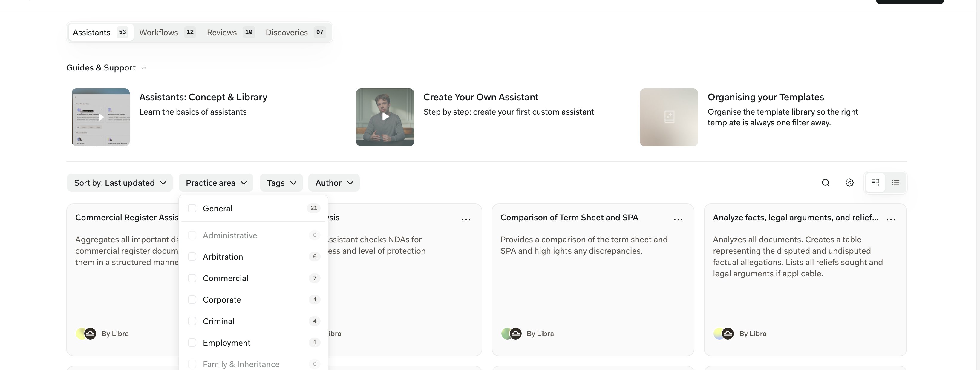Open more options on Analyze facts card
980x370 pixels.
891,219
